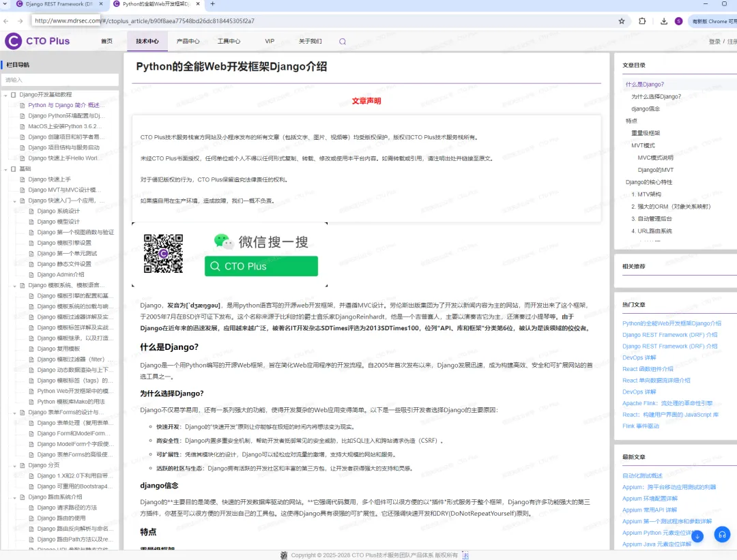The width and height of the screenshot is (737, 560).
Task: Open Django 路由的使用 tree item
Action: (61, 518)
